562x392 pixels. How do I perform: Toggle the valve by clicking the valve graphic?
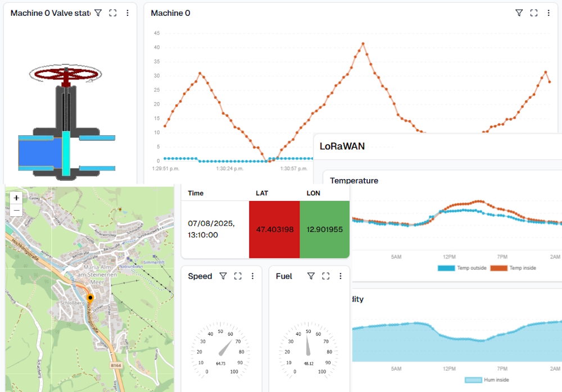click(x=67, y=112)
